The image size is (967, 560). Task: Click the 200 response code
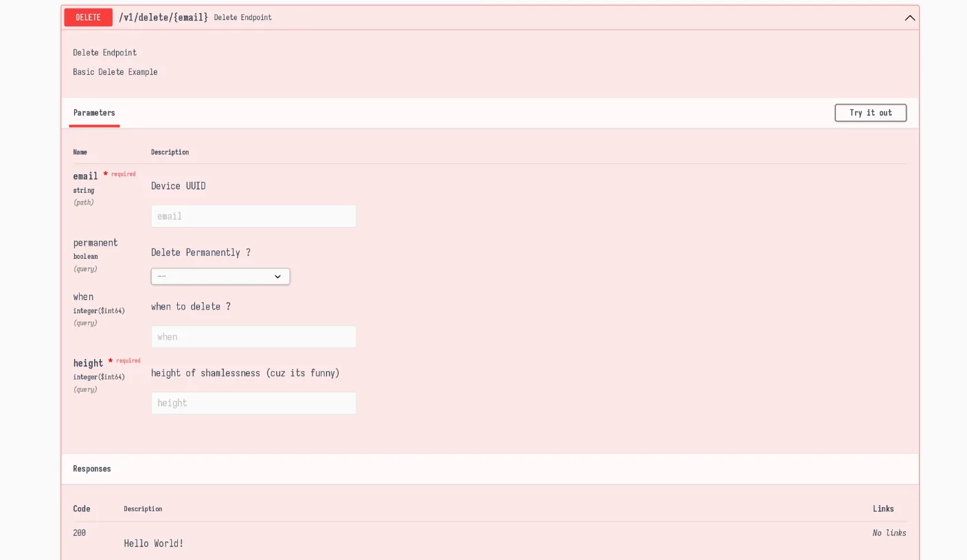80,533
